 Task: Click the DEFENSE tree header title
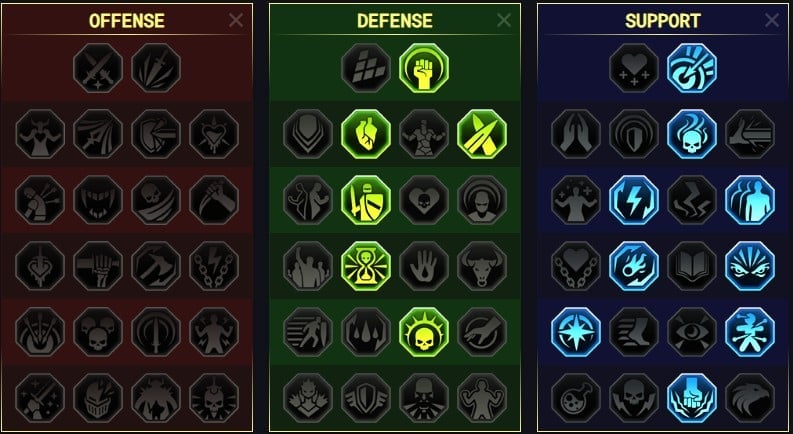394,21
